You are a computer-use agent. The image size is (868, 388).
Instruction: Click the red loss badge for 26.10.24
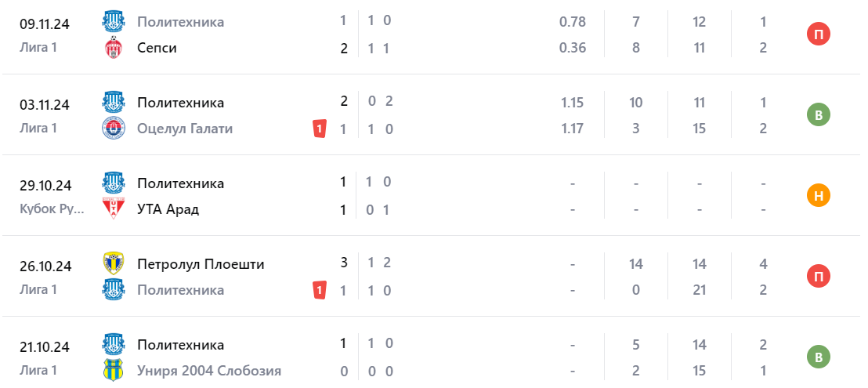(x=818, y=277)
